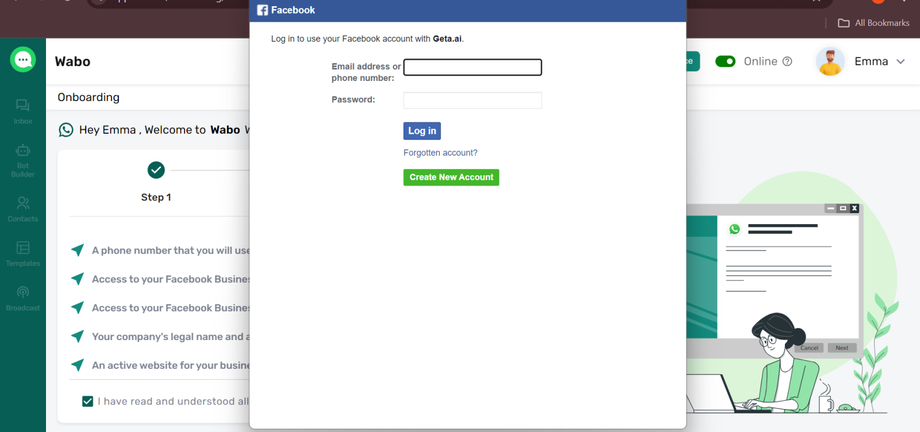Click the Create New Account button
Image resolution: width=920 pixels, height=432 pixels.
pyautogui.click(x=451, y=177)
